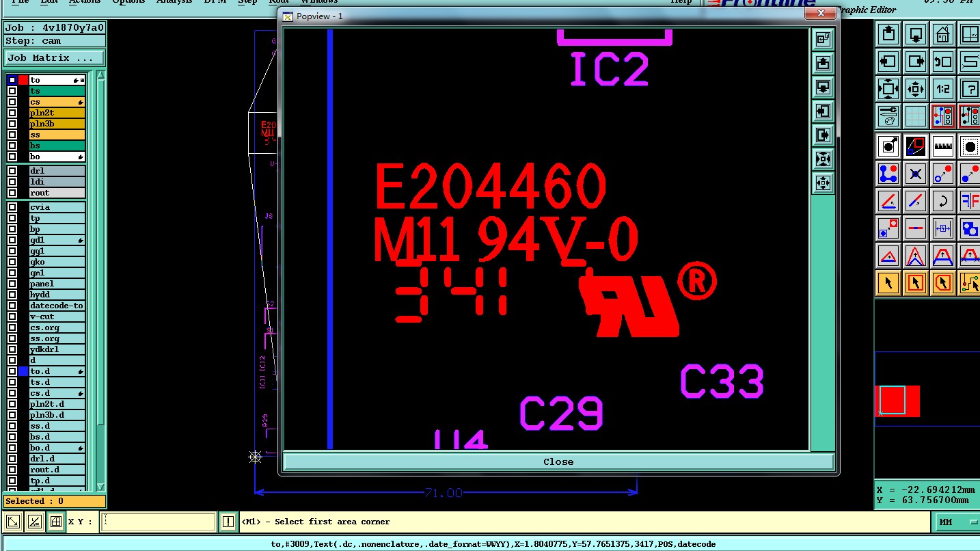
Task: Toggle visibility checkbox for layer panel
Action: point(12,284)
